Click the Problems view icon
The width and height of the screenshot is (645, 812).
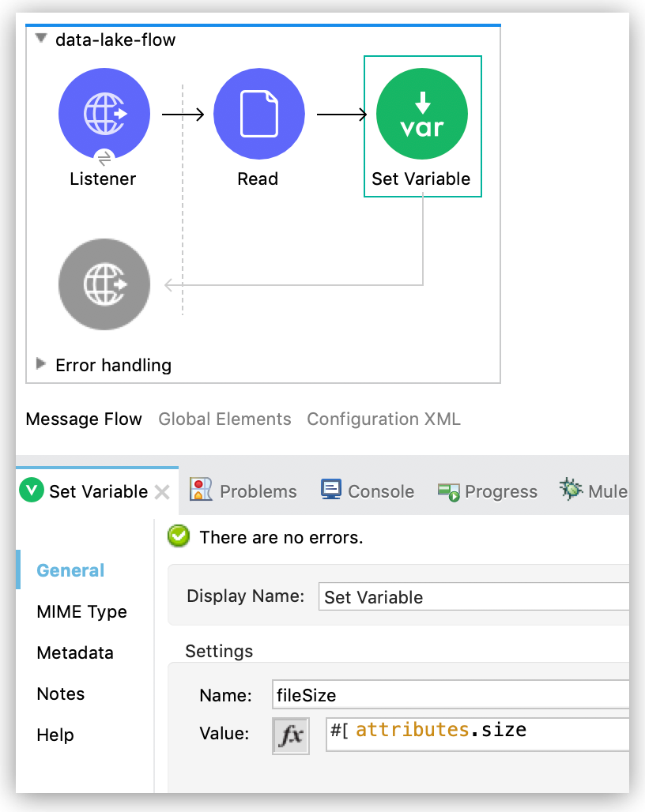202,491
